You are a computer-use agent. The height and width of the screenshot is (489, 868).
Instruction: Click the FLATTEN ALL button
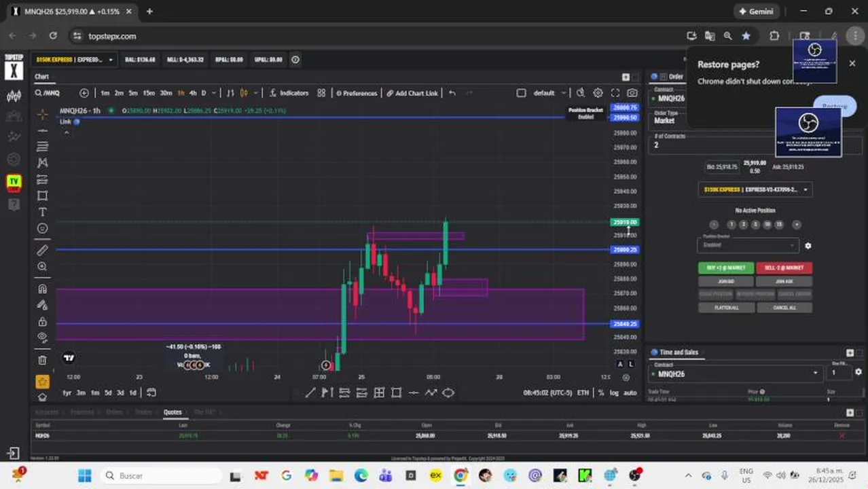point(726,308)
